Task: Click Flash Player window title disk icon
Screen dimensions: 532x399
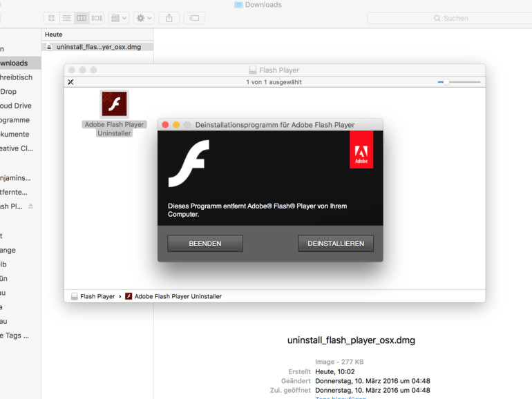Action: (x=253, y=70)
